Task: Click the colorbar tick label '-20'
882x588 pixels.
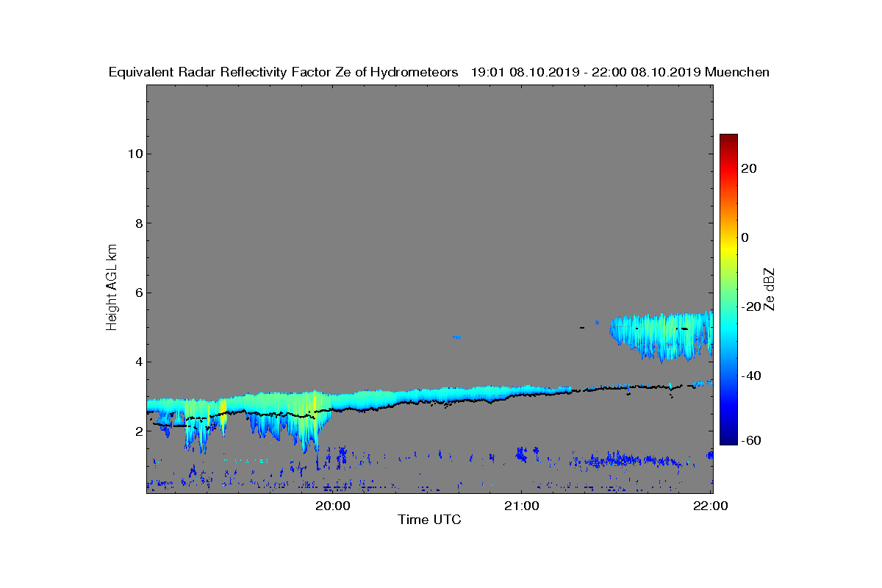Action: 751,306
